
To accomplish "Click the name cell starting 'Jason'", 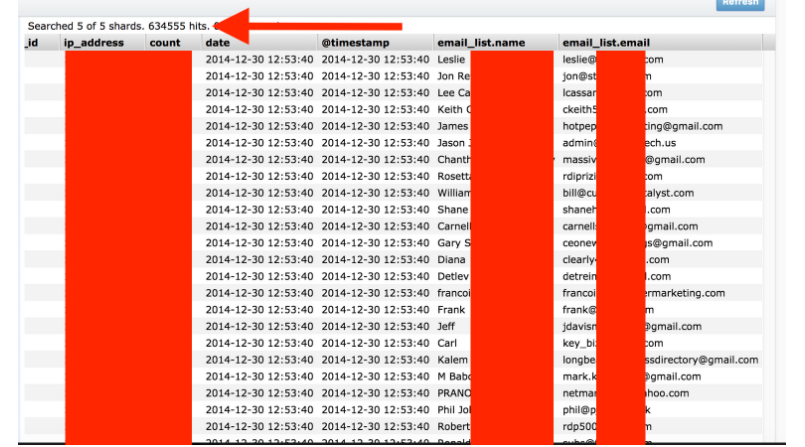I will (x=452, y=143).
